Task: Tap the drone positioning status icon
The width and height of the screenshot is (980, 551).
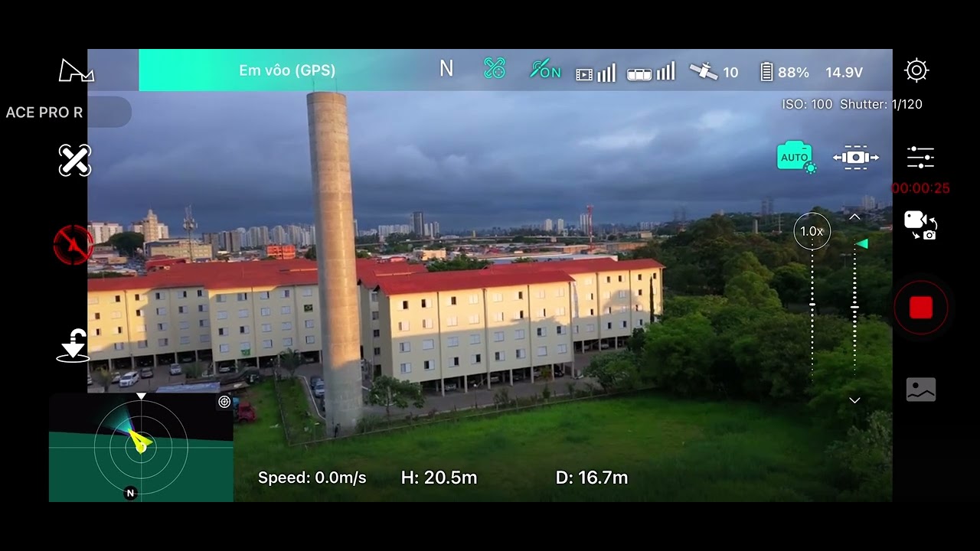Action: click(x=495, y=69)
